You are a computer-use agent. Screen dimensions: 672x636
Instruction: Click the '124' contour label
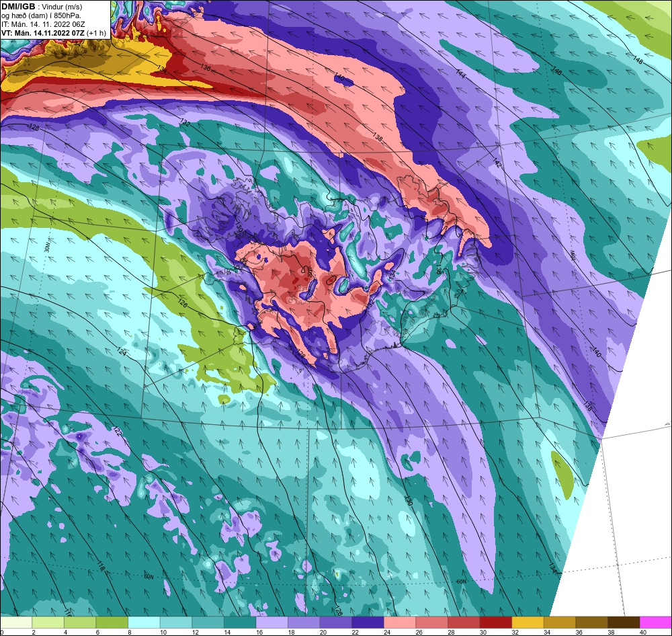122,352
